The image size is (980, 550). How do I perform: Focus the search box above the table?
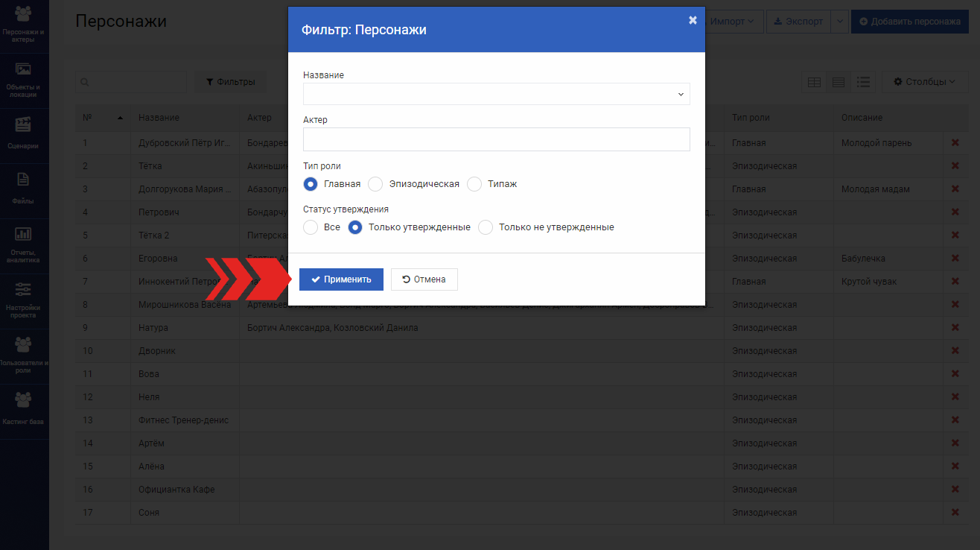click(131, 82)
